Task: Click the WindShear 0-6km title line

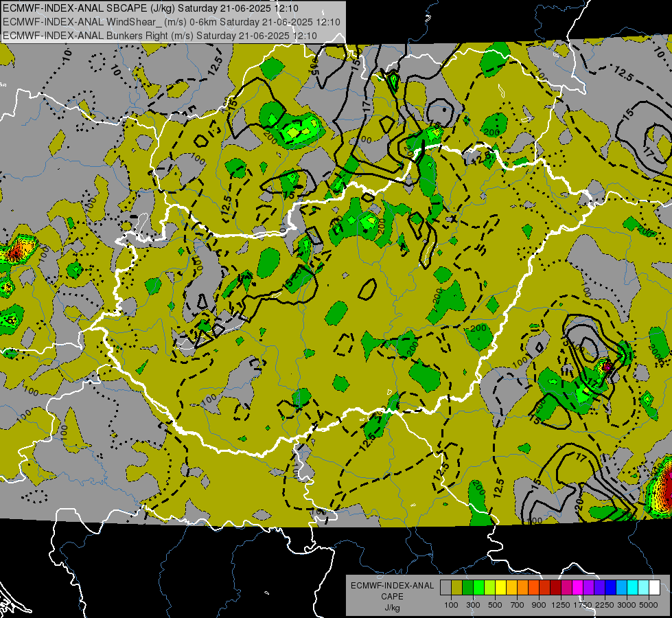Action: [172, 22]
